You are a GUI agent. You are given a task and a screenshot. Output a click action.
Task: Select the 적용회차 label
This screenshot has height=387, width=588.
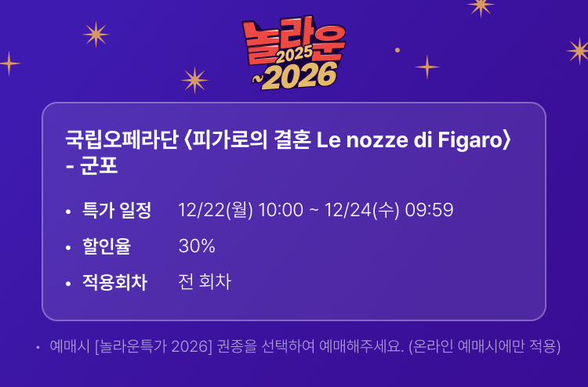114,282
